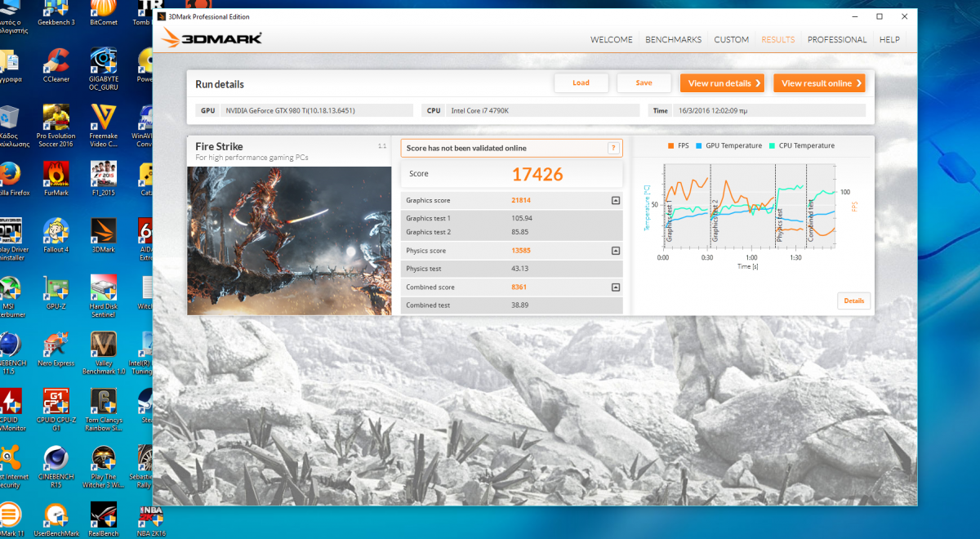Launch CPUID CPU-Z G1 shortcut
This screenshot has height=539, width=980.
(x=56, y=410)
